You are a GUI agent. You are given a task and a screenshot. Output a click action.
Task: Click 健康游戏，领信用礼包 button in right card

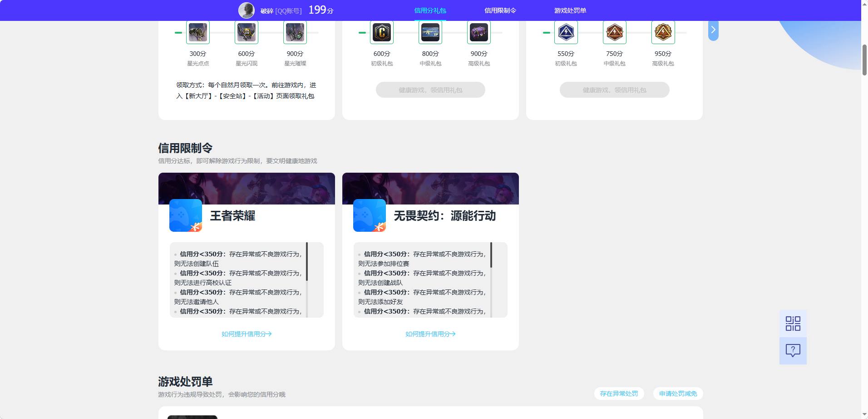615,90
